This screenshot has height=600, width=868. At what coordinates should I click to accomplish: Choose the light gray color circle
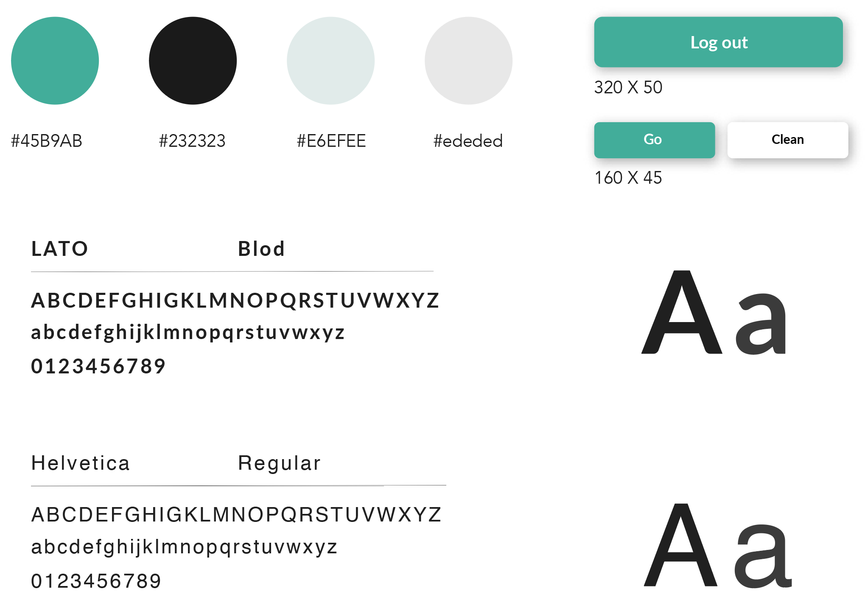(468, 61)
